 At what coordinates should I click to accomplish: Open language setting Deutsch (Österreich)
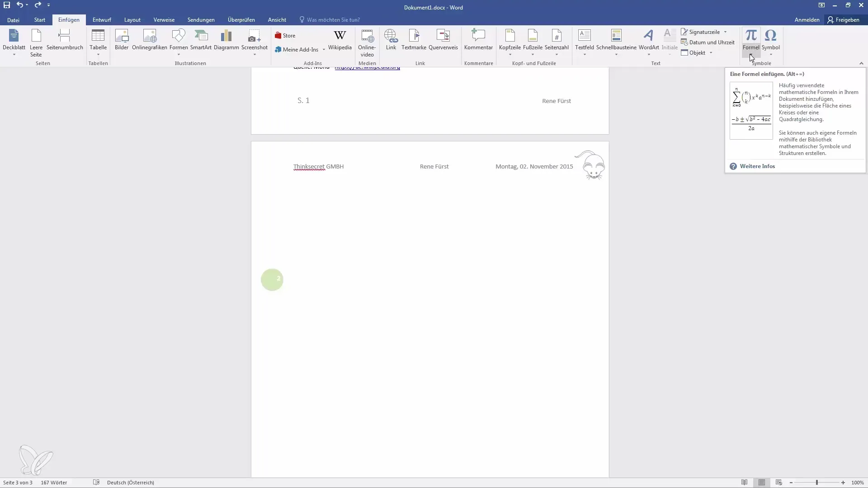click(131, 483)
